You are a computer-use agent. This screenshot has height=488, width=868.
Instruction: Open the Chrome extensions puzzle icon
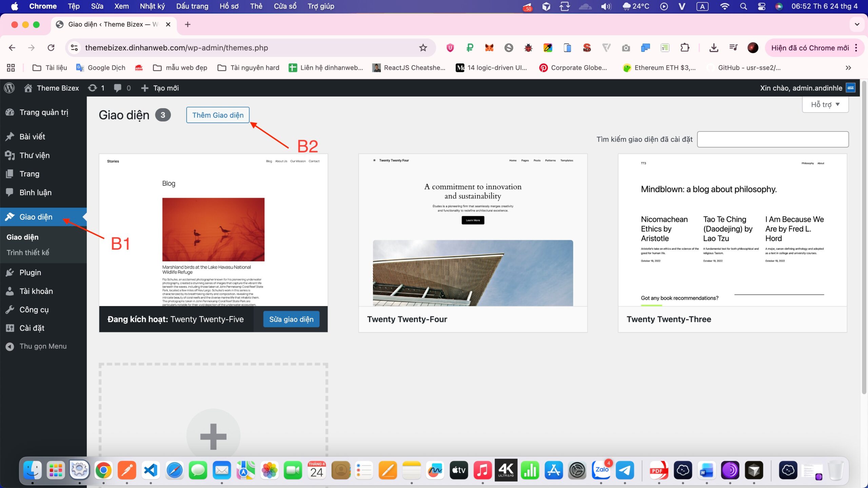pyautogui.click(x=685, y=48)
